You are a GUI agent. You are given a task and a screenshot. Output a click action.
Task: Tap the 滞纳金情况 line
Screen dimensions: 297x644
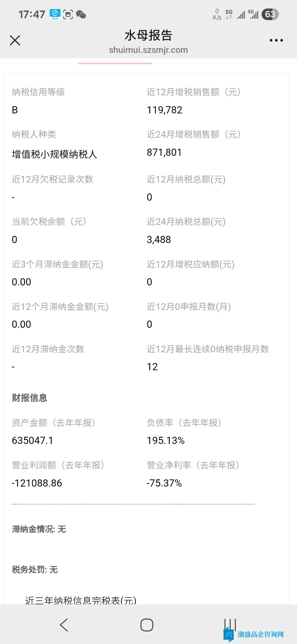pyautogui.click(x=39, y=529)
